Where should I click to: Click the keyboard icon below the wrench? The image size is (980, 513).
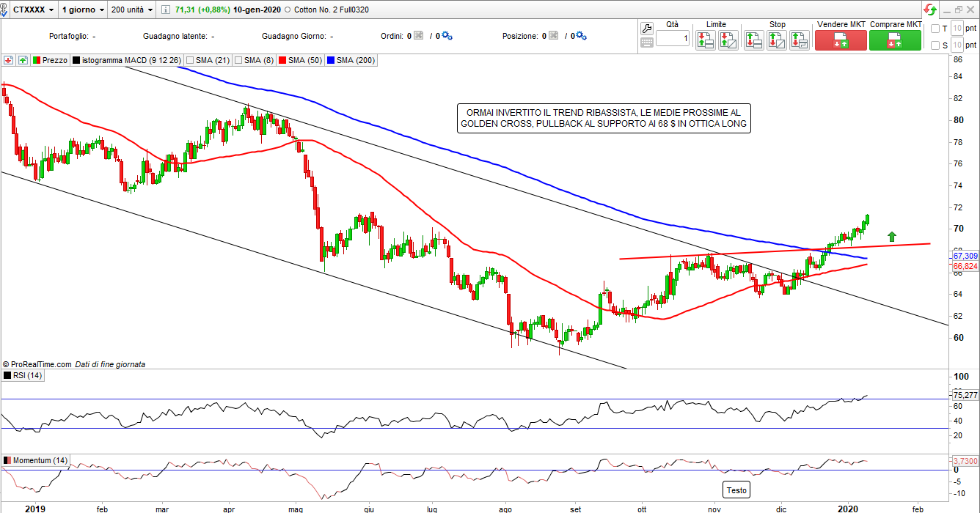646,43
